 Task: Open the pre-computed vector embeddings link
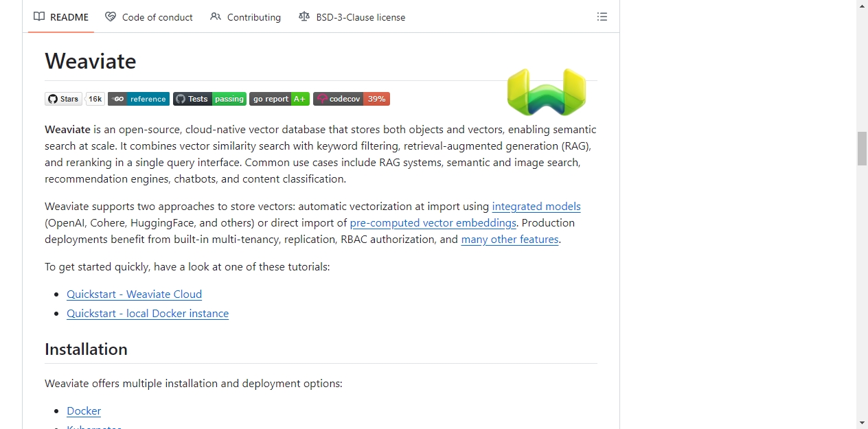coord(433,222)
